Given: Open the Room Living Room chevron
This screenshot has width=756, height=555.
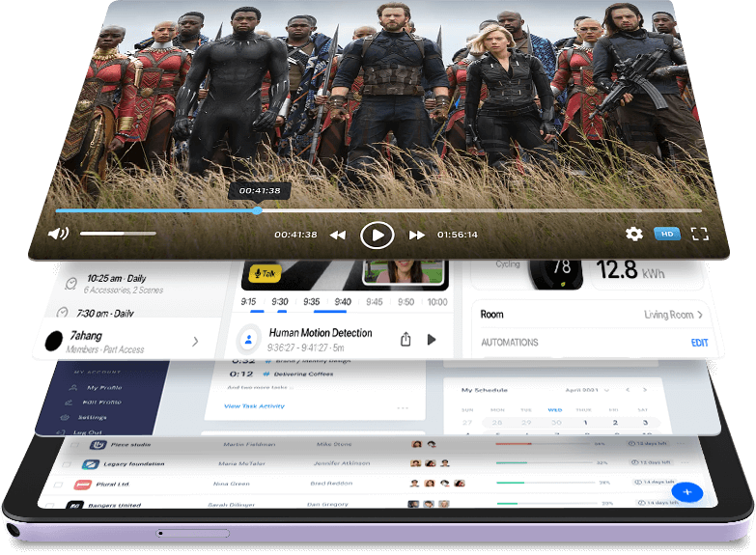Looking at the screenshot, I should tap(700, 315).
